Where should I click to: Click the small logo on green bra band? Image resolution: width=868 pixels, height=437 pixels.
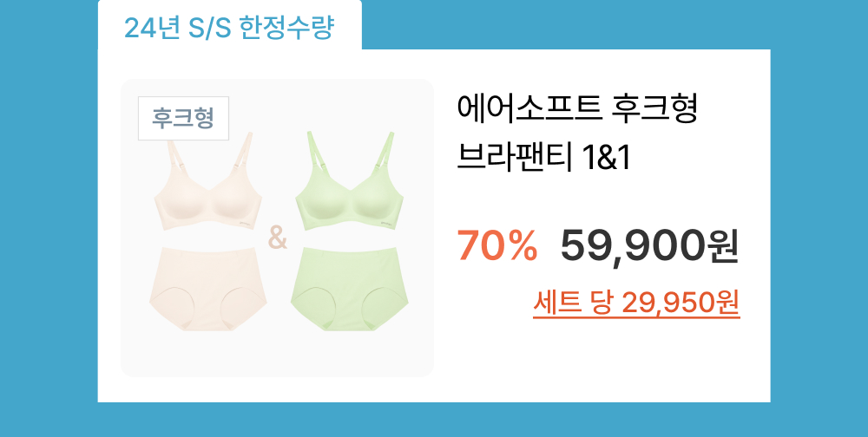pos(387,223)
